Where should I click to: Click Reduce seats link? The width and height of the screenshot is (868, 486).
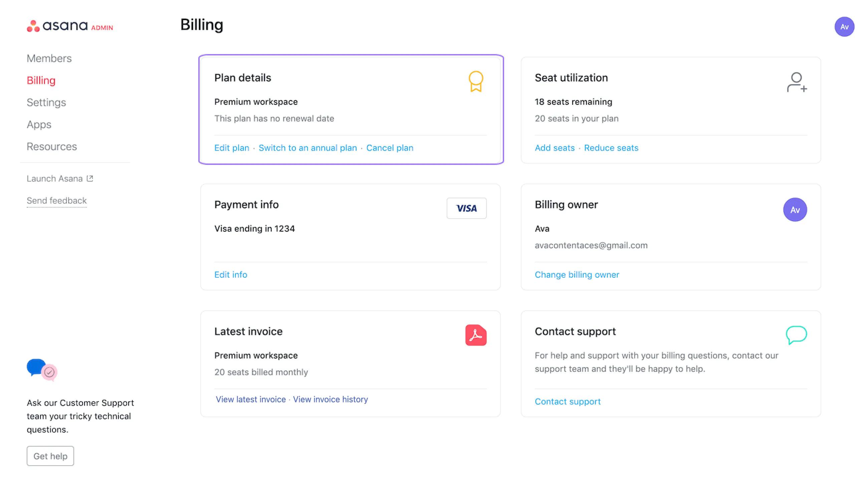coord(611,148)
